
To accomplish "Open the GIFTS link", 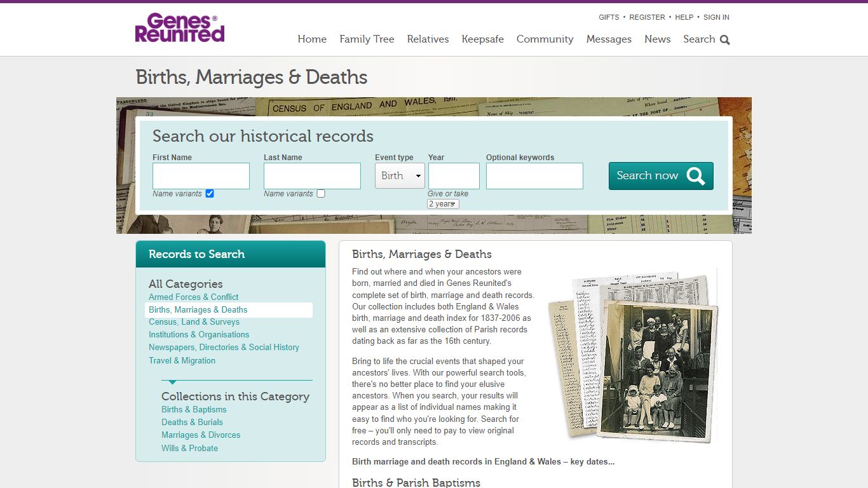I will point(609,17).
